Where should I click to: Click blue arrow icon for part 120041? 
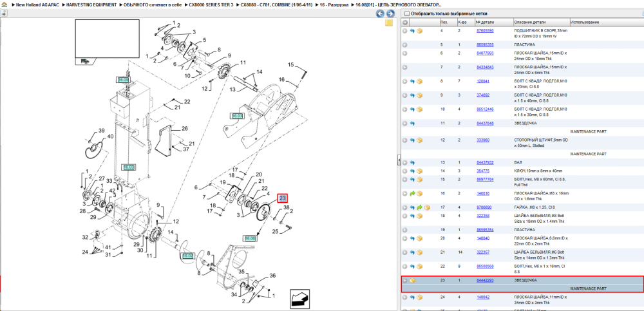[412, 81]
